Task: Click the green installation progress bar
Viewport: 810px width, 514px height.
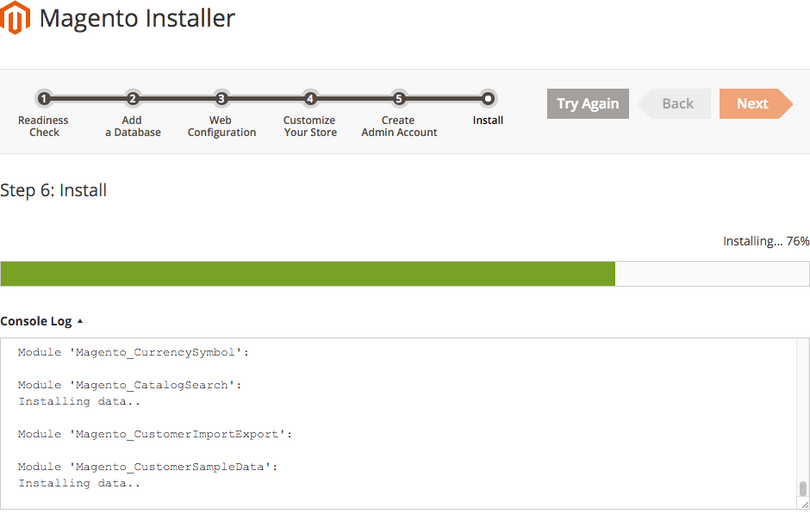Action: point(307,274)
